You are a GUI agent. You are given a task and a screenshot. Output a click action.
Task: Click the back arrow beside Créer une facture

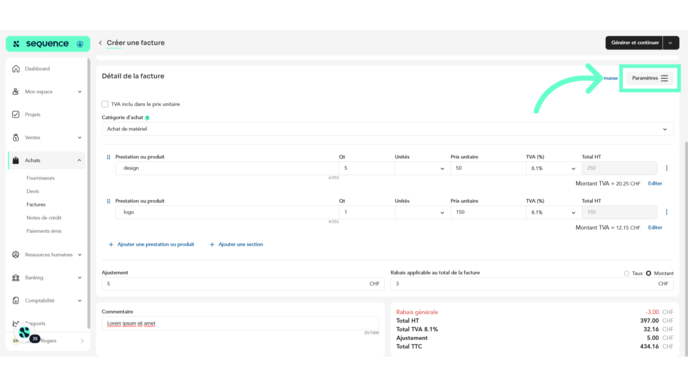tap(100, 43)
